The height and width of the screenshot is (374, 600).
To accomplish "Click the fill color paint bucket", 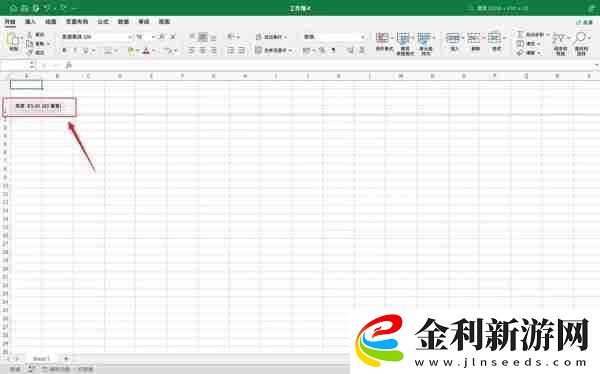I will (131, 51).
